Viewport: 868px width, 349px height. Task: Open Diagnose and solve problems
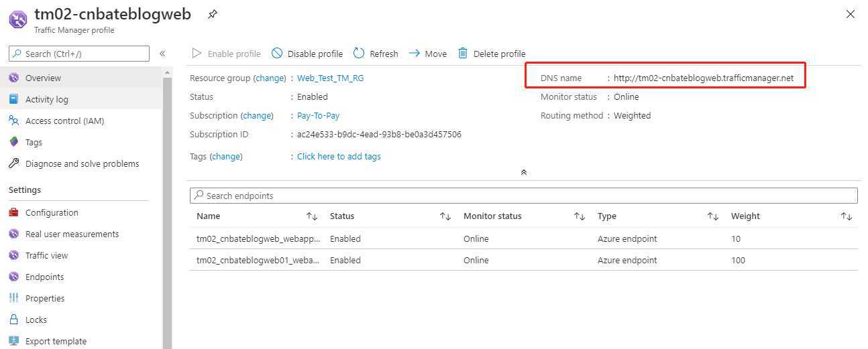coord(81,163)
